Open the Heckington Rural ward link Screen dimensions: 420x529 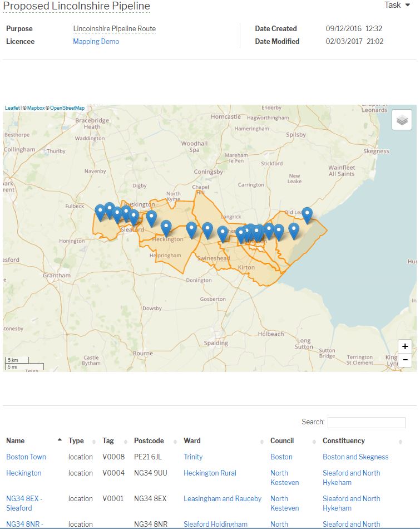210,473
